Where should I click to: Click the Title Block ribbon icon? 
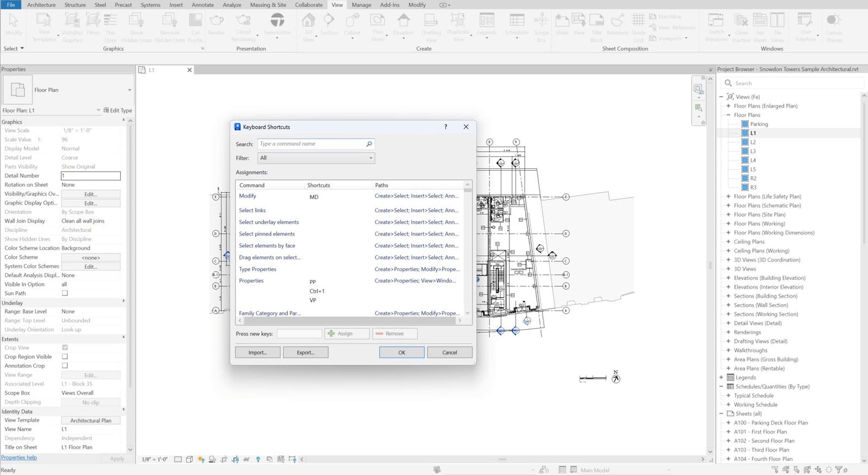[x=597, y=21]
